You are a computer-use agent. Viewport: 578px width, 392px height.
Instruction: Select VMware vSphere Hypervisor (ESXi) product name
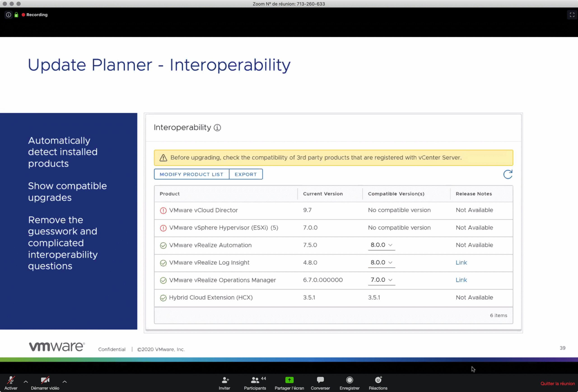(x=224, y=228)
